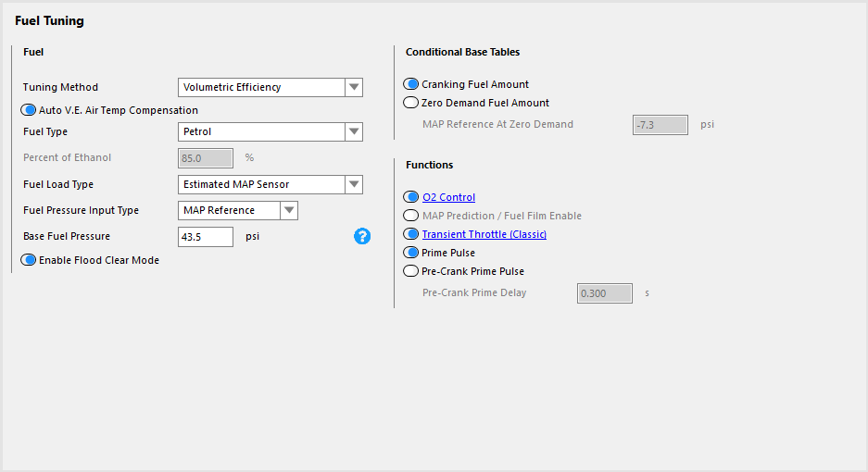
Task: Open the O2 Control link
Action: 448,197
